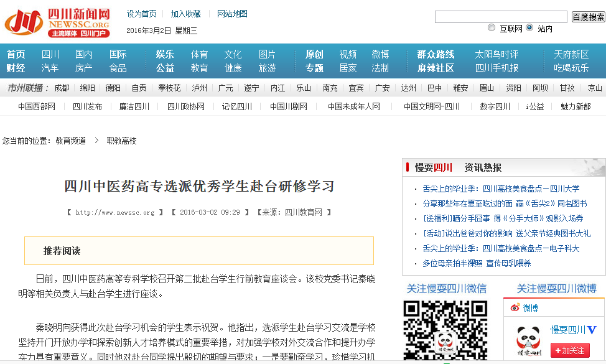
Task: Go to 成都 in the city links bar
Action: [x=62, y=88]
